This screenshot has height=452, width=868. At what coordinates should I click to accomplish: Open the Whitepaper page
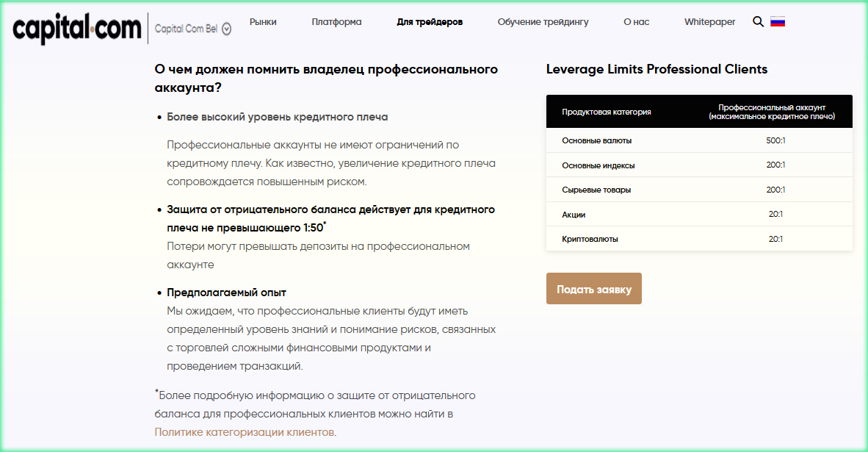coord(709,22)
